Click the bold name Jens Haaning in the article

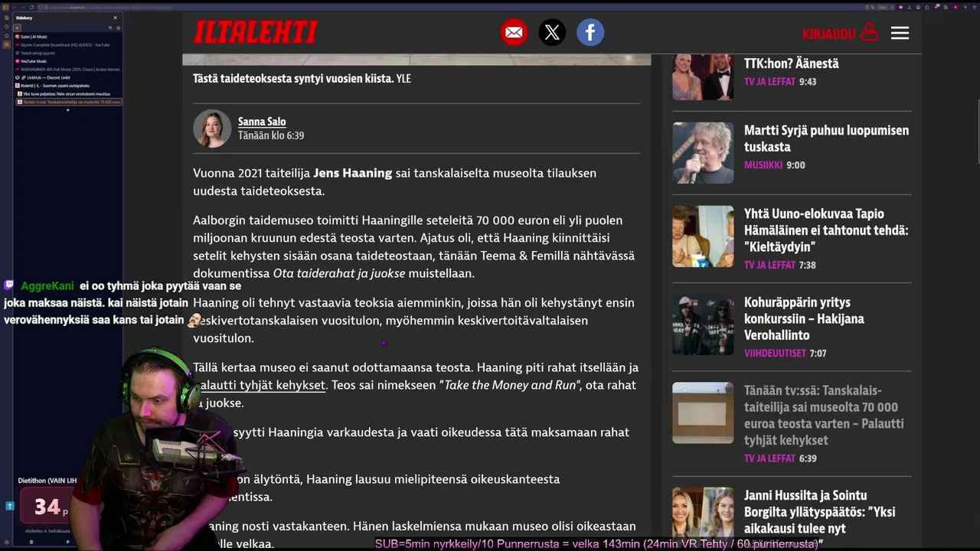click(x=352, y=173)
